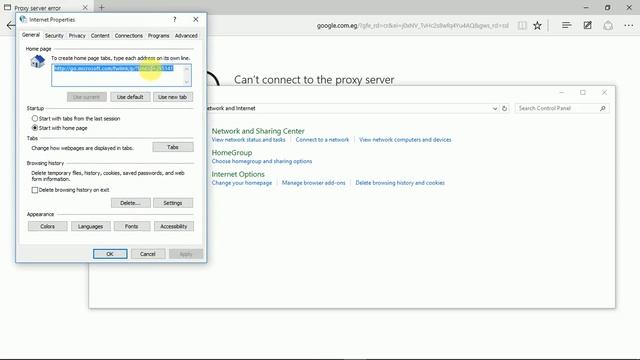The width and height of the screenshot is (640, 360).
Task: Click the Edge back arrow button
Action: point(11,25)
